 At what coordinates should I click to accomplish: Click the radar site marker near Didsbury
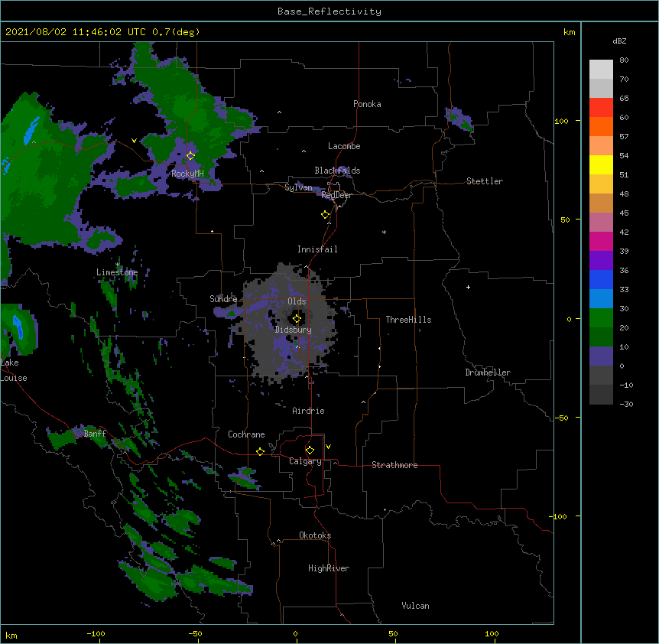[x=297, y=319]
